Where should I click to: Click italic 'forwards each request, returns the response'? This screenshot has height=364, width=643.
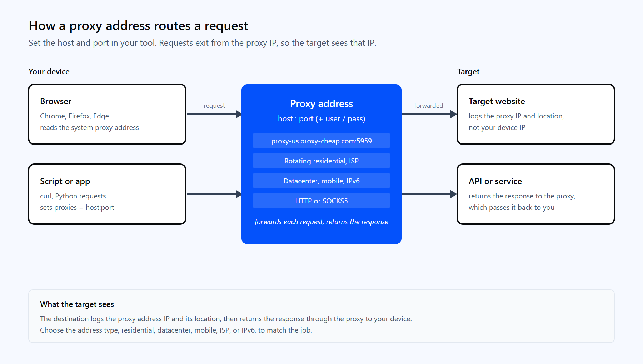click(x=321, y=222)
